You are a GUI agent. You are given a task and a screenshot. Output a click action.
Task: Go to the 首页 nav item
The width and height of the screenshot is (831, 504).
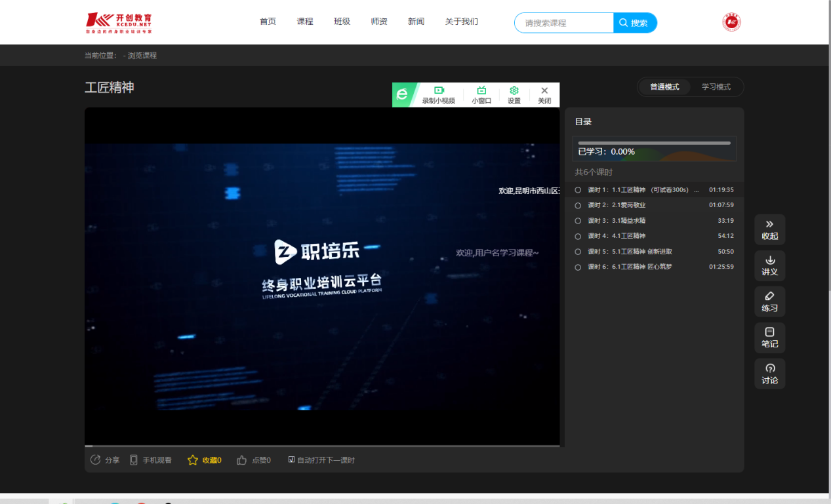click(x=268, y=22)
